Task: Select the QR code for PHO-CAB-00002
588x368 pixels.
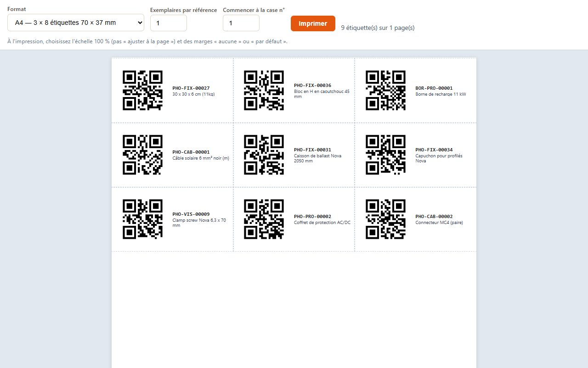Action: (x=385, y=219)
